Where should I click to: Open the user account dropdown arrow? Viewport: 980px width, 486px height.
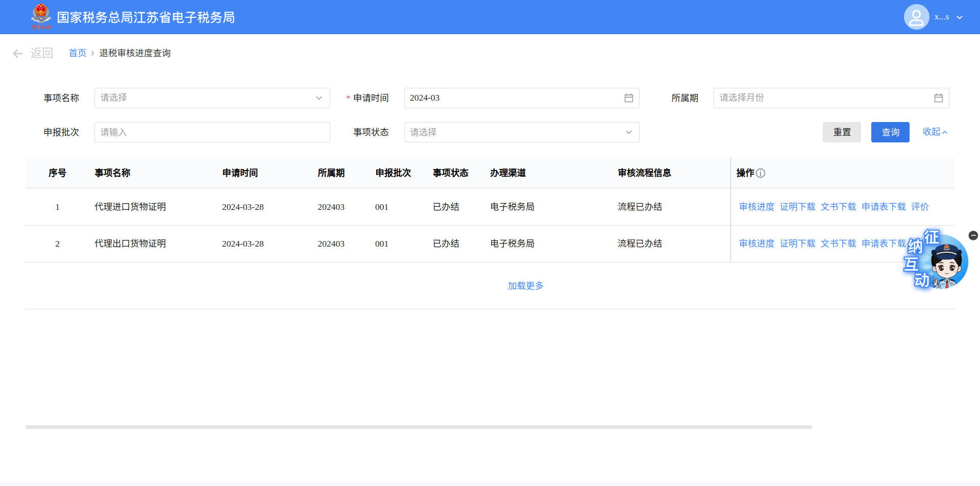pyautogui.click(x=960, y=17)
